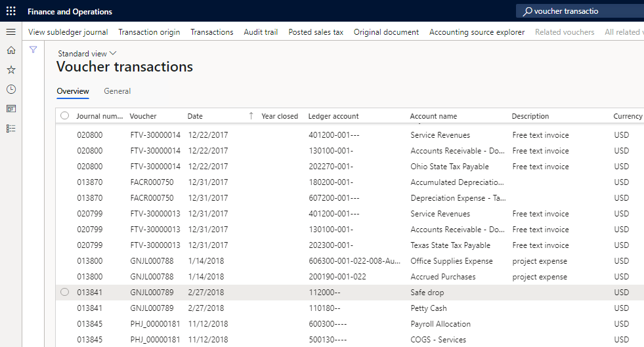Click the Audit trail menu item
Screen dimensions: 644x347
(x=261, y=32)
